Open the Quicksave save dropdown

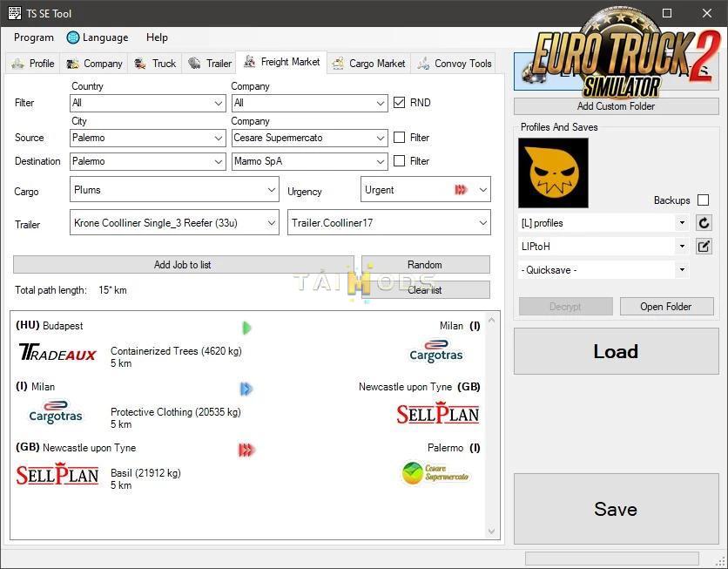[603, 270]
